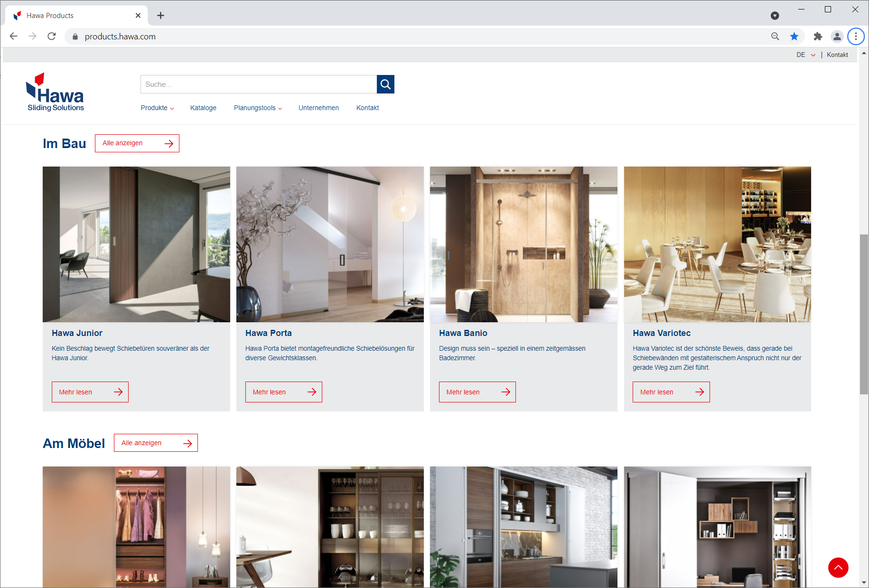
Task: Open Unternehmen in navigation
Action: pos(318,108)
